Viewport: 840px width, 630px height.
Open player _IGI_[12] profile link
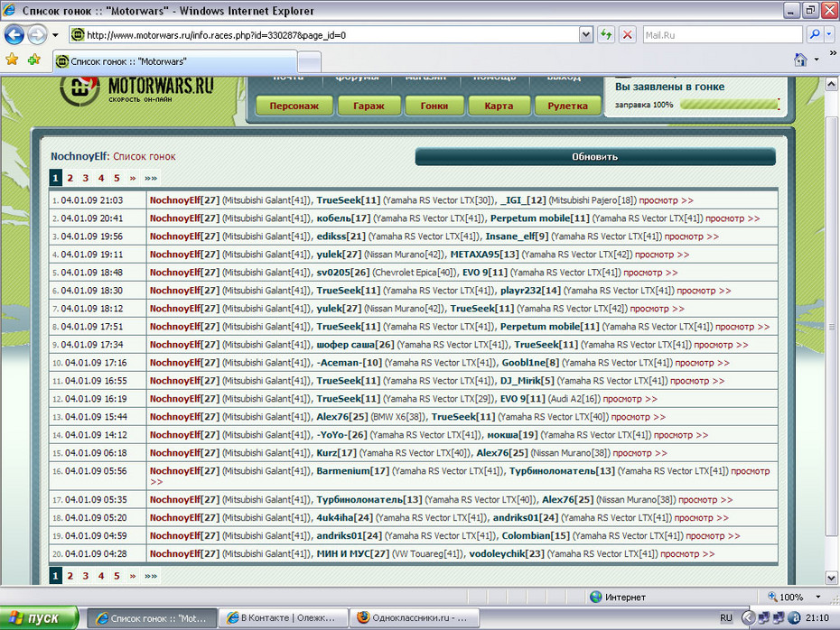523,200
